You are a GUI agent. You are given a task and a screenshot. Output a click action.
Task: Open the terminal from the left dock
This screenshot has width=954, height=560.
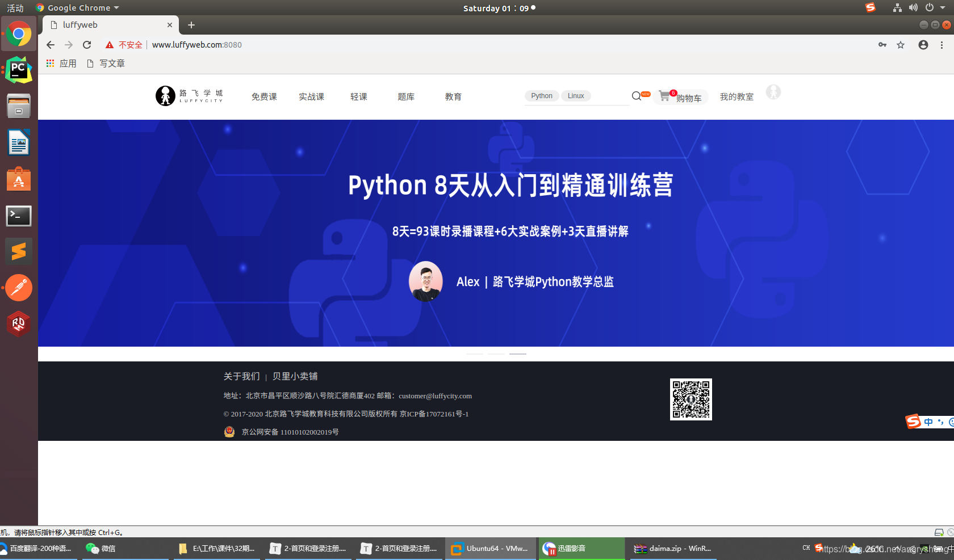[x=19, y=216]
